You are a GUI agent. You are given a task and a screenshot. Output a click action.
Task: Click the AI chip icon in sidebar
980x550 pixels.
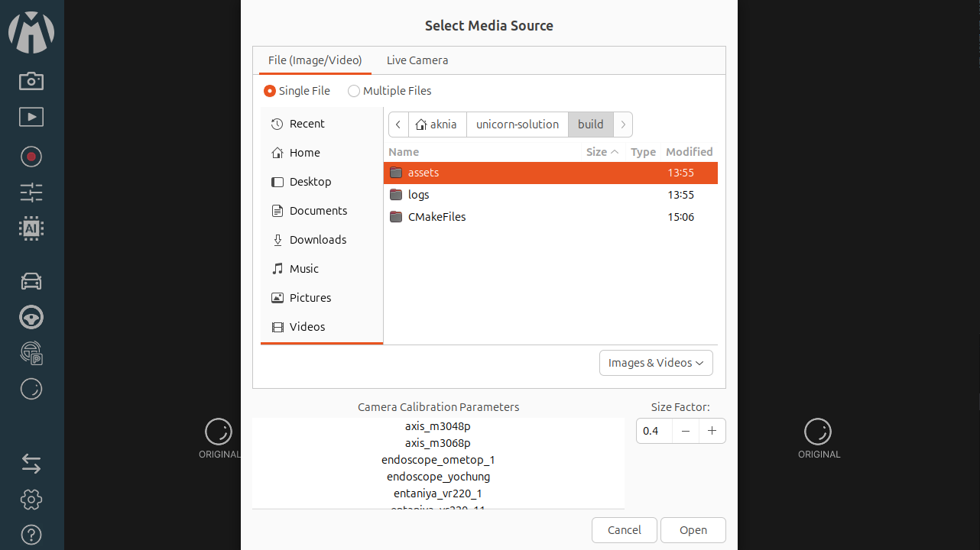31,228
